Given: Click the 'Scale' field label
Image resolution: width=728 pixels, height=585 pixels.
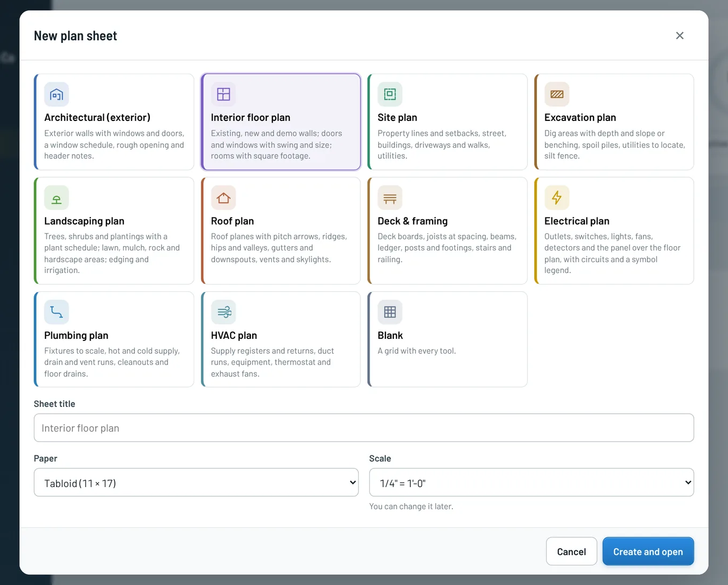Looking at the screenshot, I should (x=380, y=459).
